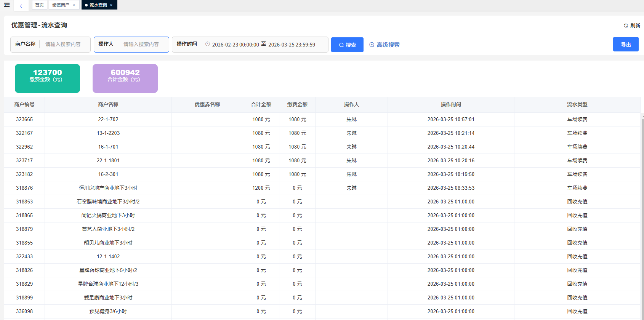Click the 商户编号 column header
The width and height of the screenshot is (644, 320).
click(x=24, y=104)
